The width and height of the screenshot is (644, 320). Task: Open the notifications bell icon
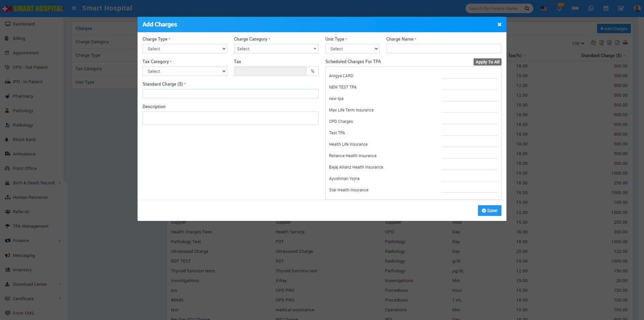[x=559, y=8]
